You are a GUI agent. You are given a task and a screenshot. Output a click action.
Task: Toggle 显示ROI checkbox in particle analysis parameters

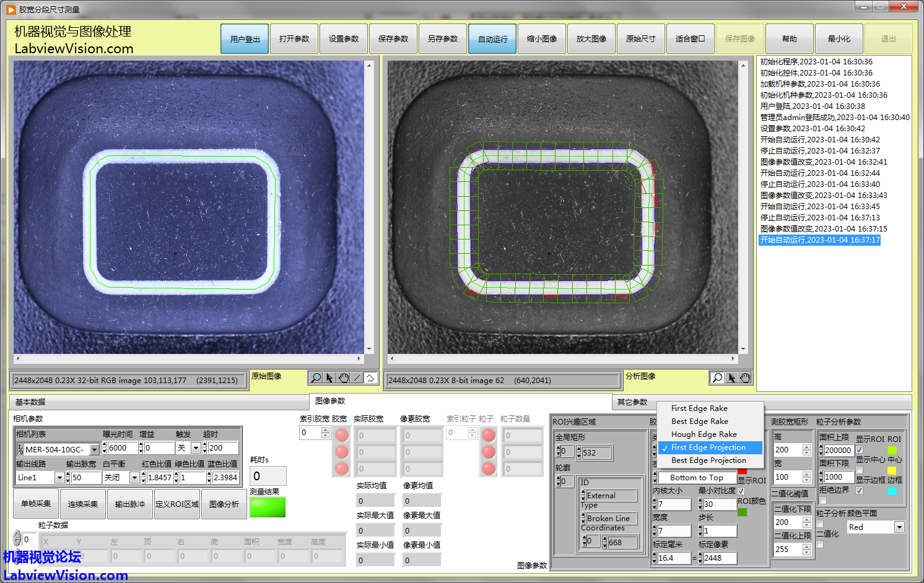[860, 450]
